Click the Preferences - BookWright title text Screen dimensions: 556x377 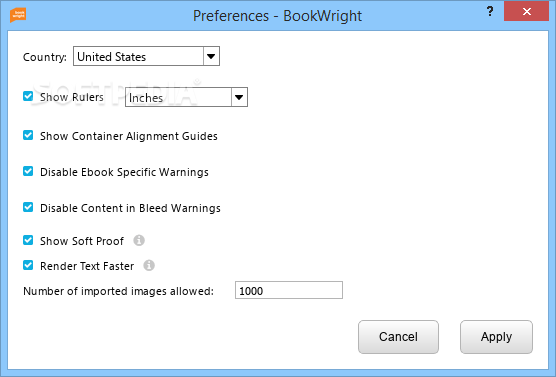(277, 16)
